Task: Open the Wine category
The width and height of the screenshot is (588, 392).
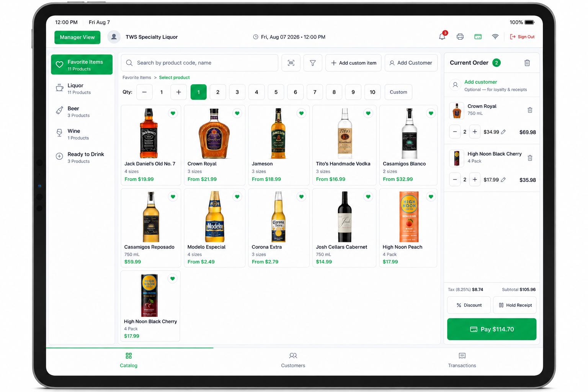Action: pyautogui.click(x=82, y=134)
